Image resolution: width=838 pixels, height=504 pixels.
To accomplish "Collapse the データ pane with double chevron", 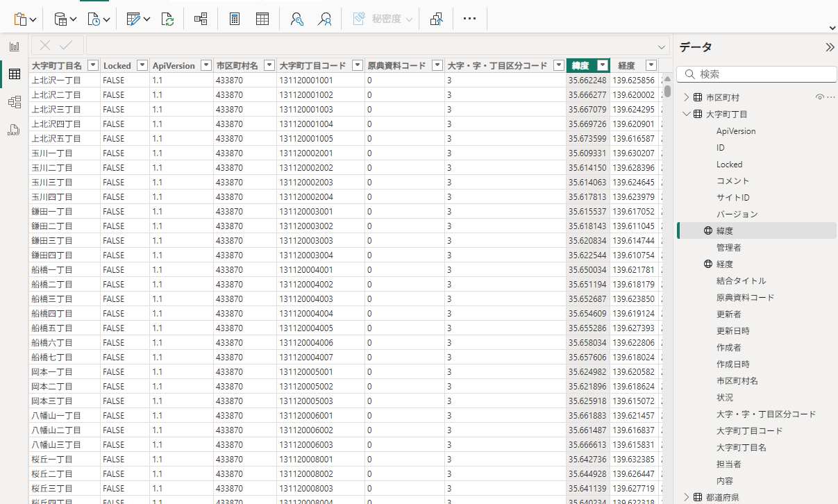I will pyautogui.click(x=829, y=47).
